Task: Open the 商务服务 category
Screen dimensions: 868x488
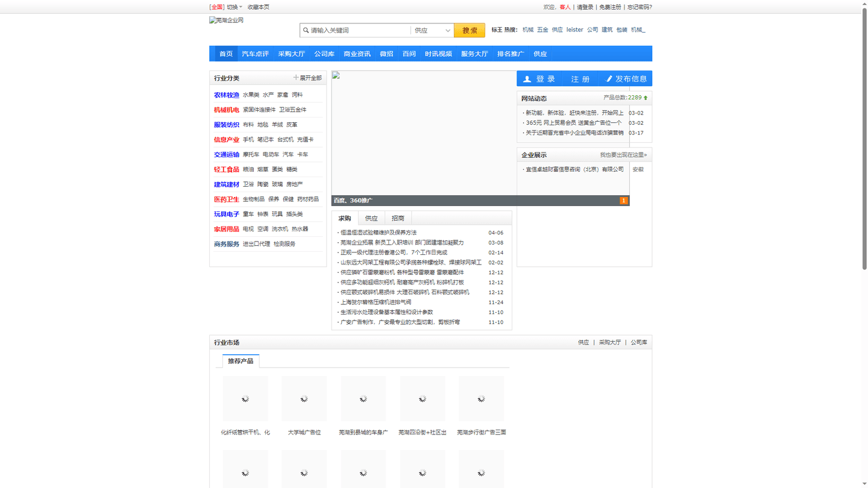Action: click(227, 244)
